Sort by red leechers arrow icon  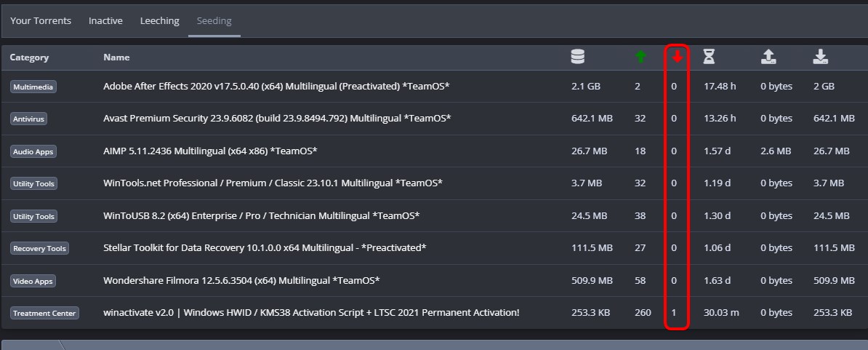click(678, 57)
